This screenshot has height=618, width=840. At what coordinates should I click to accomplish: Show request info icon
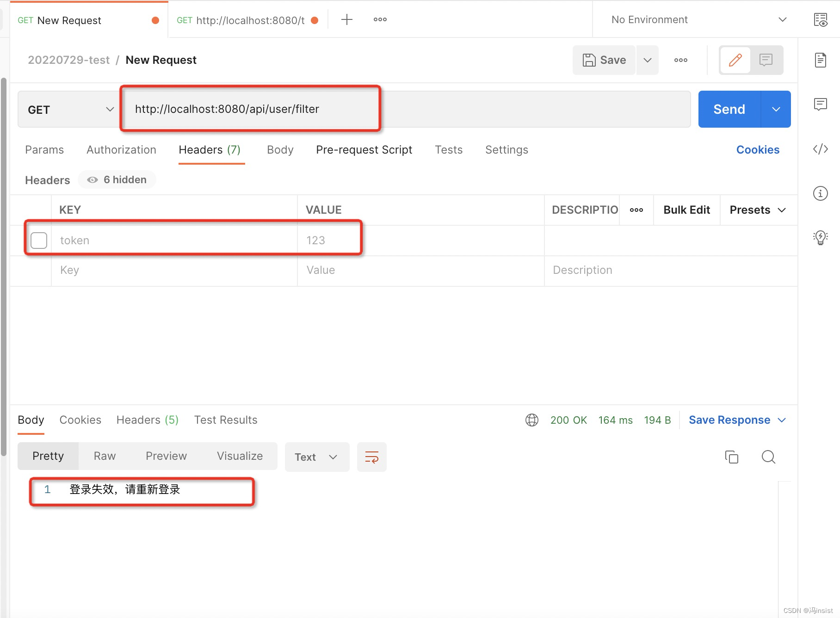[821, 193]
